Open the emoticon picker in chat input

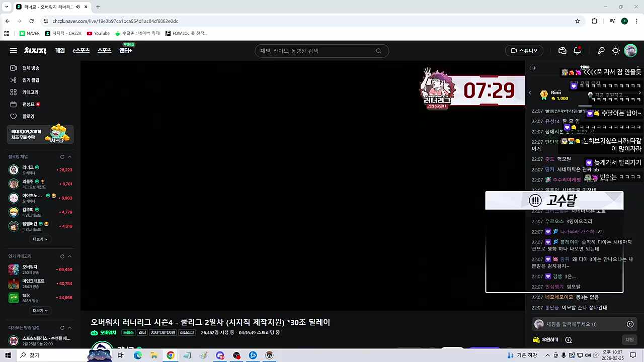(x=630, y=324)
